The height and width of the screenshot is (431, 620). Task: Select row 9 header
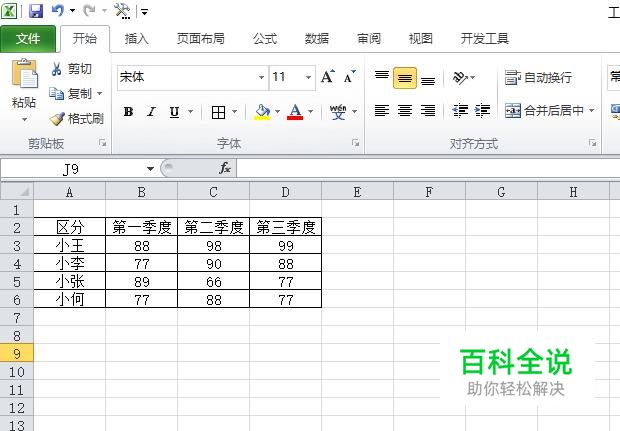pos(17,353)
